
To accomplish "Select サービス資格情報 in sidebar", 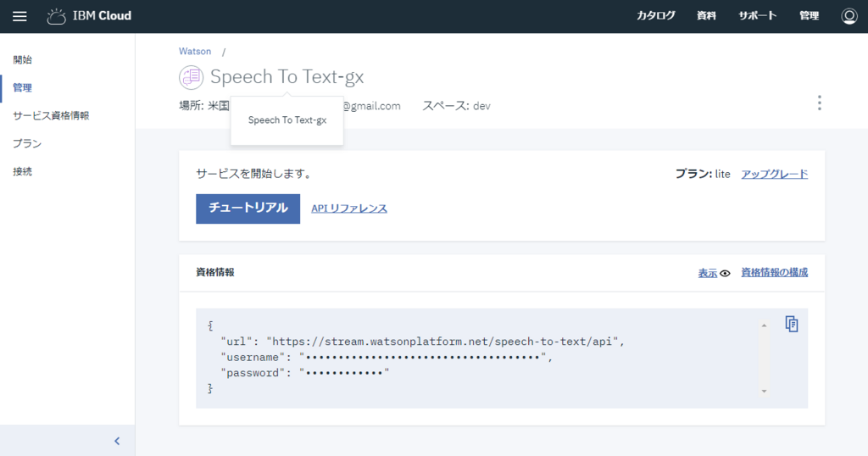I will click(51, 115).
